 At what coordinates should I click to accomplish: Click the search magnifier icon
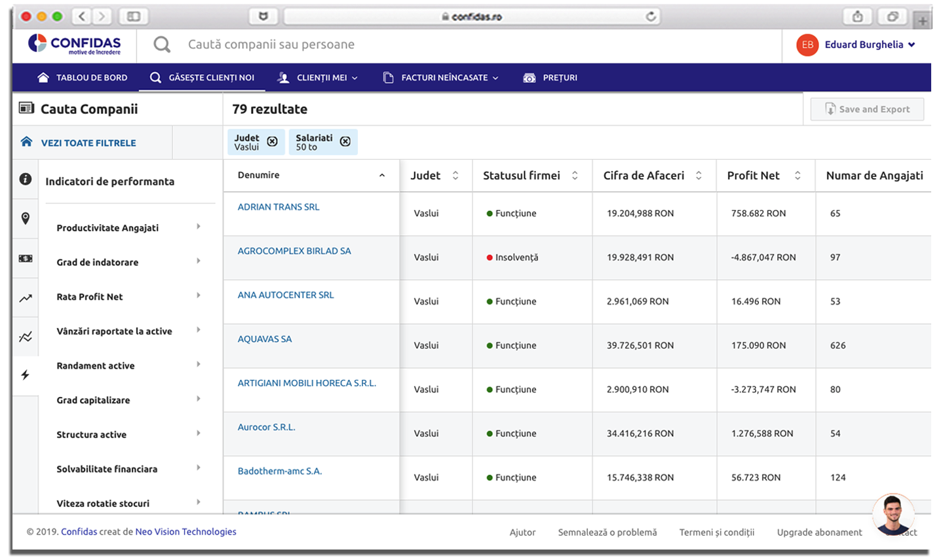click(162, 45)
